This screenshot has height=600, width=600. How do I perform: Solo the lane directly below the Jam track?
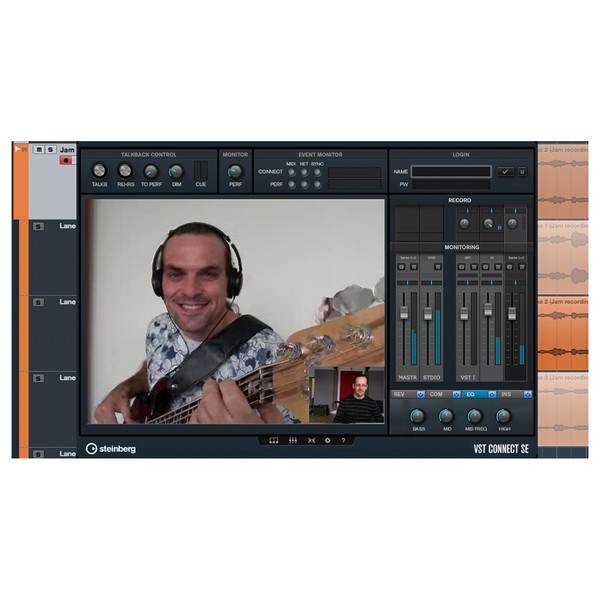point(38,227)
